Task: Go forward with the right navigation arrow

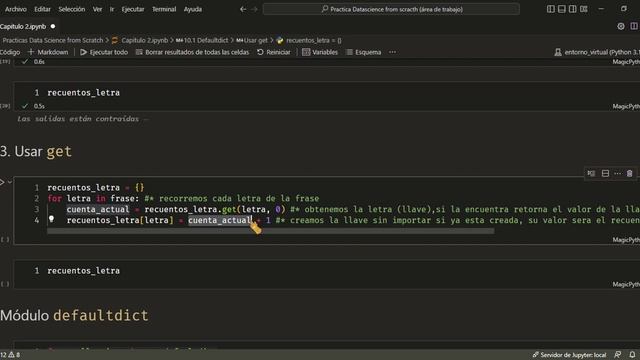Action: point(254,9)
